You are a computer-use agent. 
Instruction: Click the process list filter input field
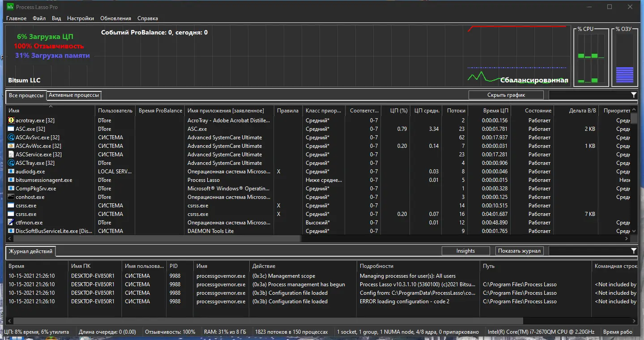589,95
